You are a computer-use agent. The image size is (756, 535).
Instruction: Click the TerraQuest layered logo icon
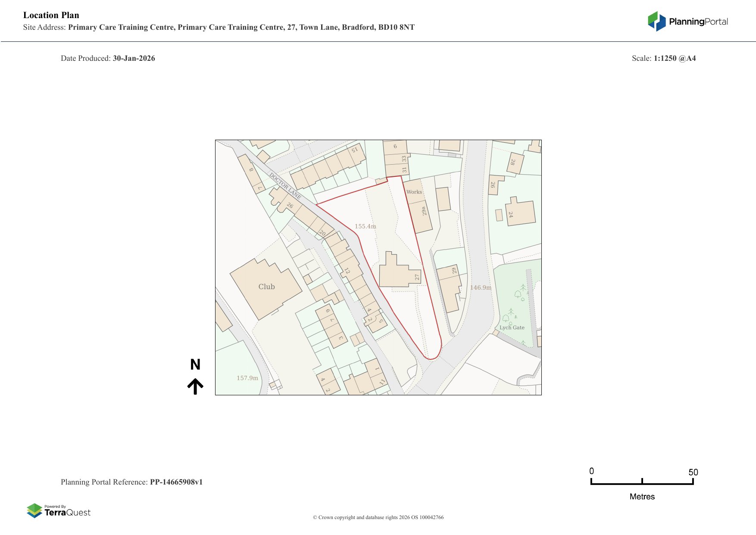(34, 511)
